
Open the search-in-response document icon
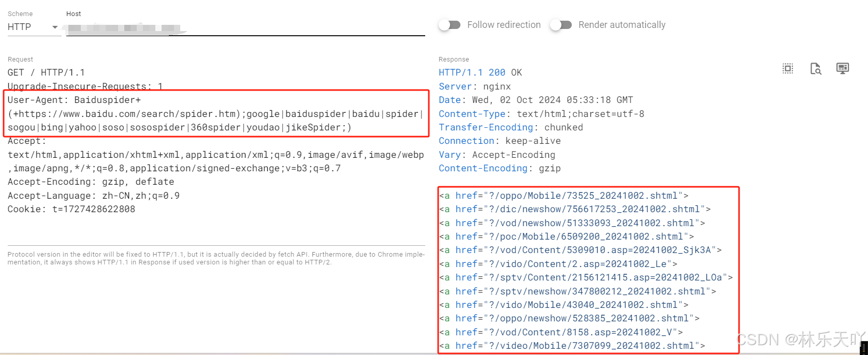(x=816, y=68)
